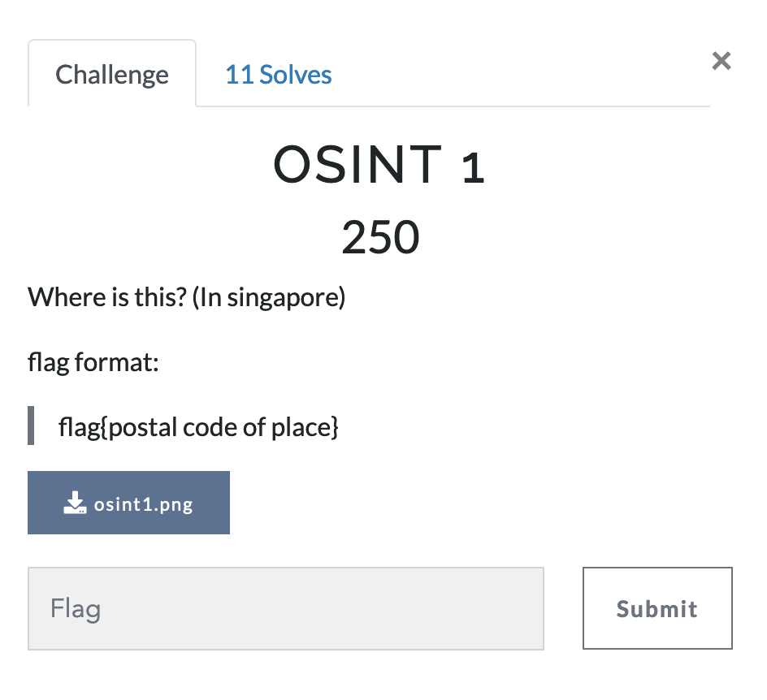Download the osint1.png attachment
The width and height of the screenshot is (767, 700).
click(128, 503)
